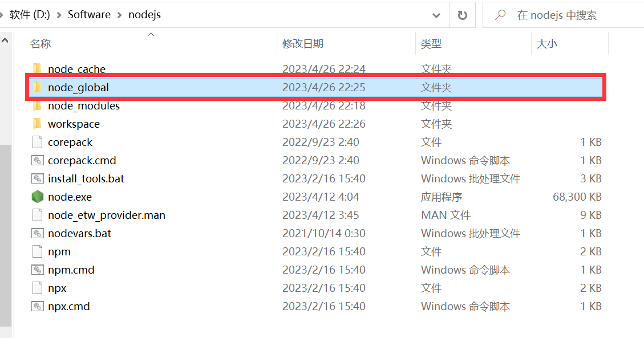Select the highlighted node_global folder
Screen dimensions: 644x338
(80, 87)
